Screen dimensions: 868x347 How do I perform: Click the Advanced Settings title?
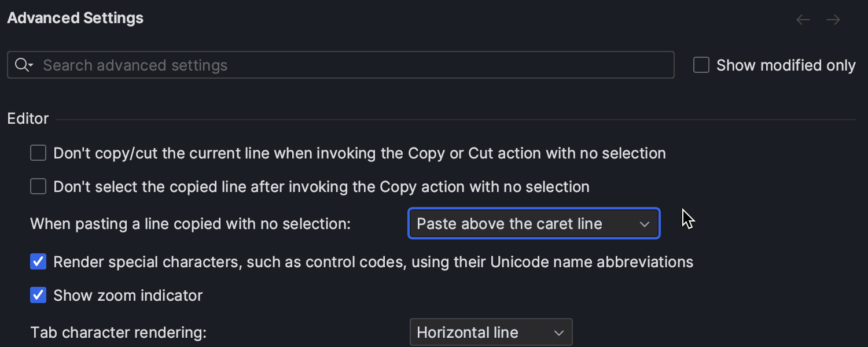click(x=75, y=18)
